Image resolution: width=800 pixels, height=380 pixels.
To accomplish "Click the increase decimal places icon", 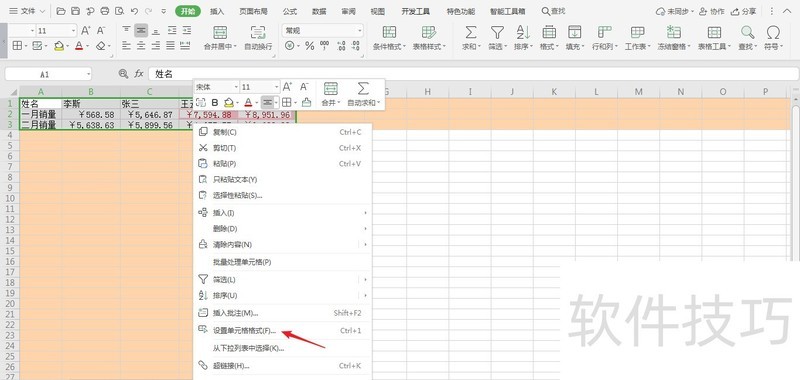I will tap(341, 46).
